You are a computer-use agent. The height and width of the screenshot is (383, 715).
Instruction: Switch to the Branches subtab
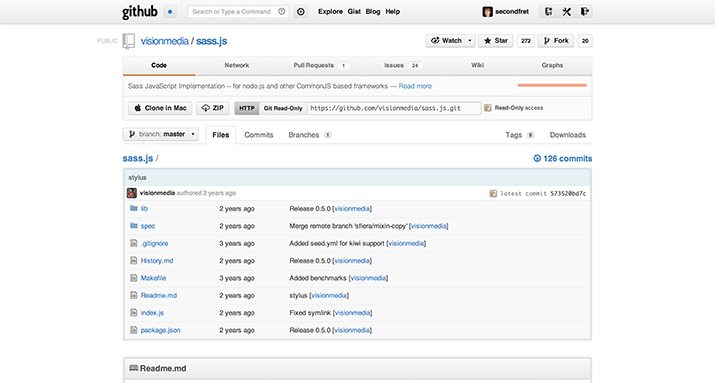pyautogui.click(x=310, y=135)
